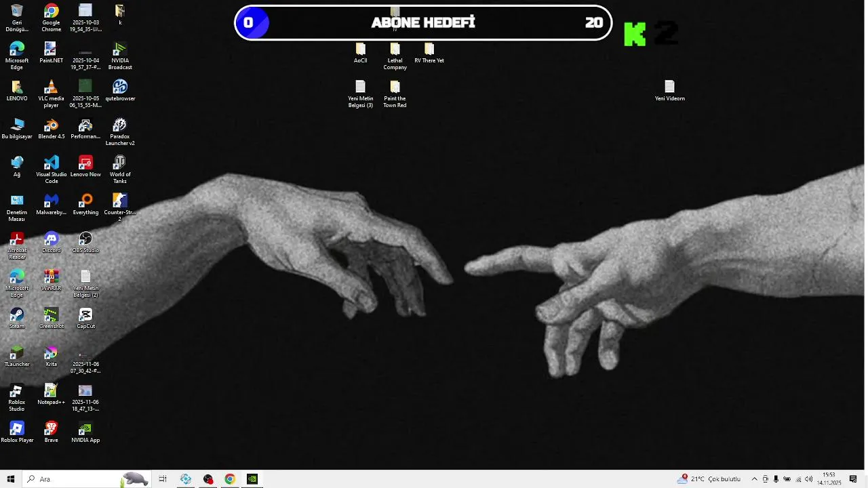The height and width of the screenshot is (488, 868).
Task: Select the Blender 4.5 shortcut
Action: tap(52, 129)
